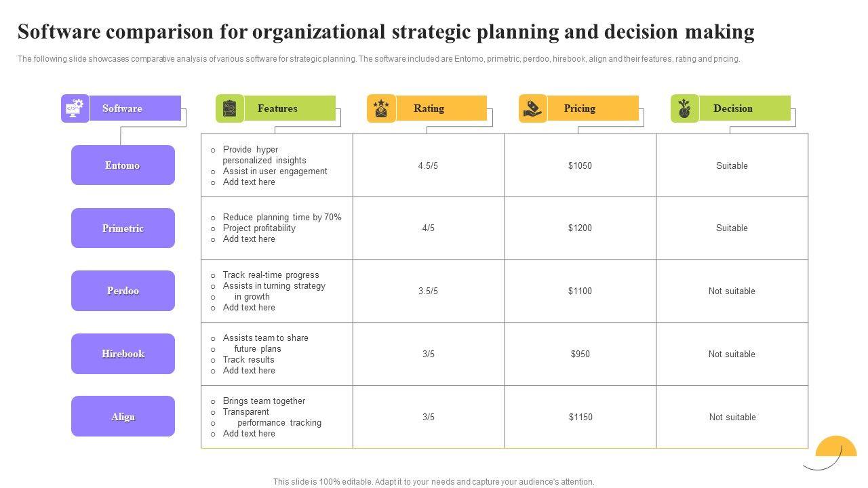The width and height of the screenshot is (868, 488).
Task: Select the Align software button
Action: click(x=123, y=417)
